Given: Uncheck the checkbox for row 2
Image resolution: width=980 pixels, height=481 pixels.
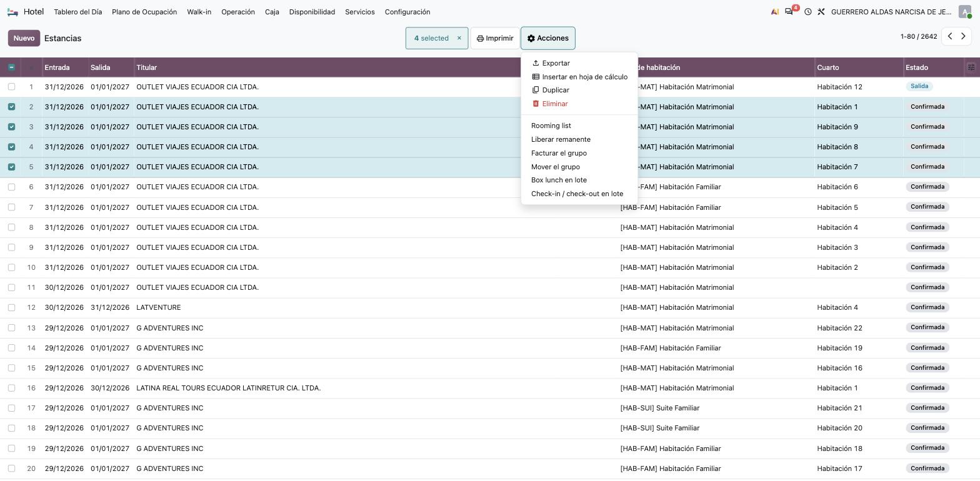Looking at the screenshot, I should pyautogui.click(x=11, y=107).
